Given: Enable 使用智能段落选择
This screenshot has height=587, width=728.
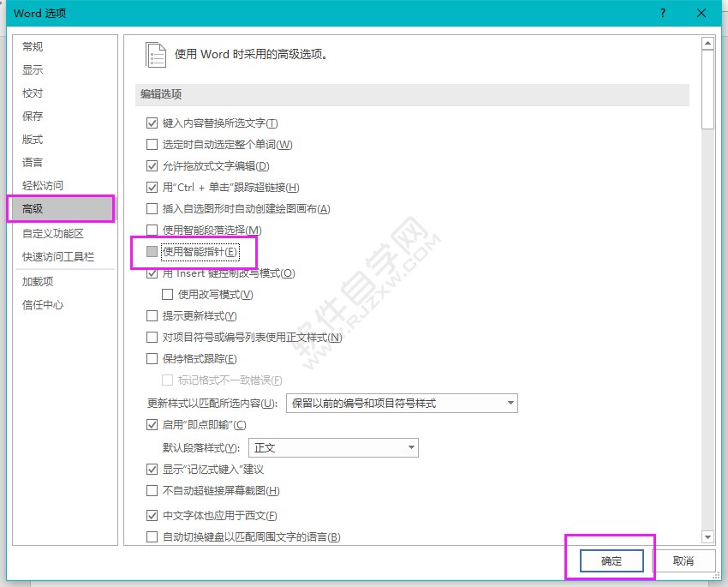Looking at the screenshot, I should point(152,230).
